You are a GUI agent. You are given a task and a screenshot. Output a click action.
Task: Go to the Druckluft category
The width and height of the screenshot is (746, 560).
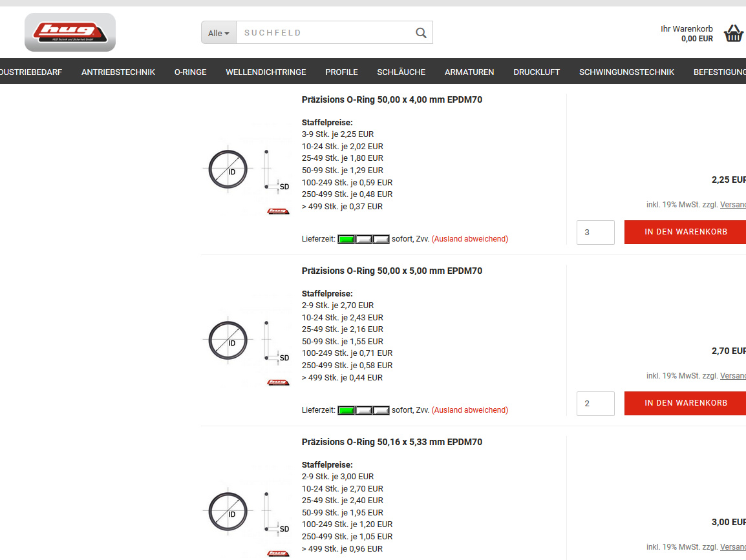coord(537,72)
